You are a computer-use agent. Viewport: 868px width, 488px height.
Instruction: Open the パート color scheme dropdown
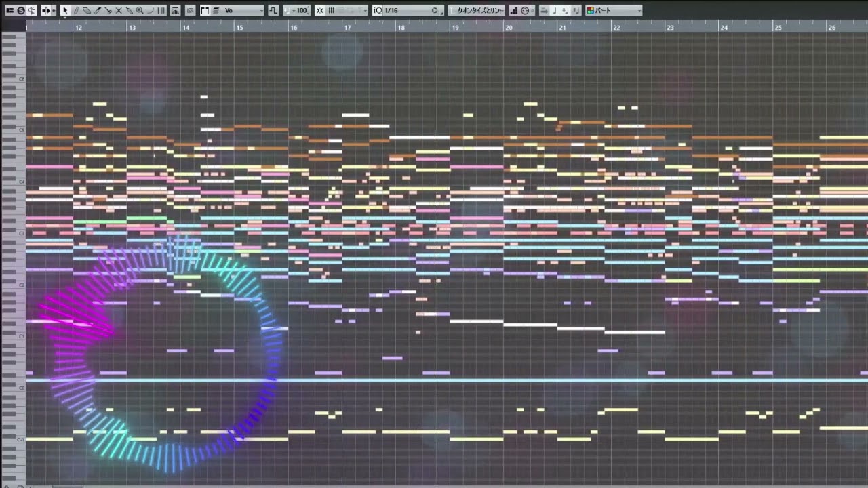(614, 10)
